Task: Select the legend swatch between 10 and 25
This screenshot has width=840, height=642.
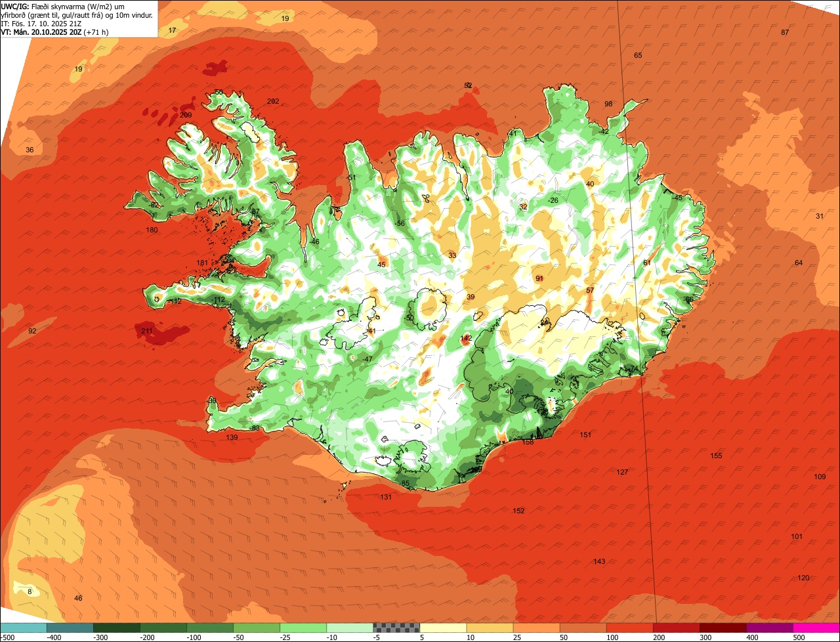Action: tap(490, 628)
